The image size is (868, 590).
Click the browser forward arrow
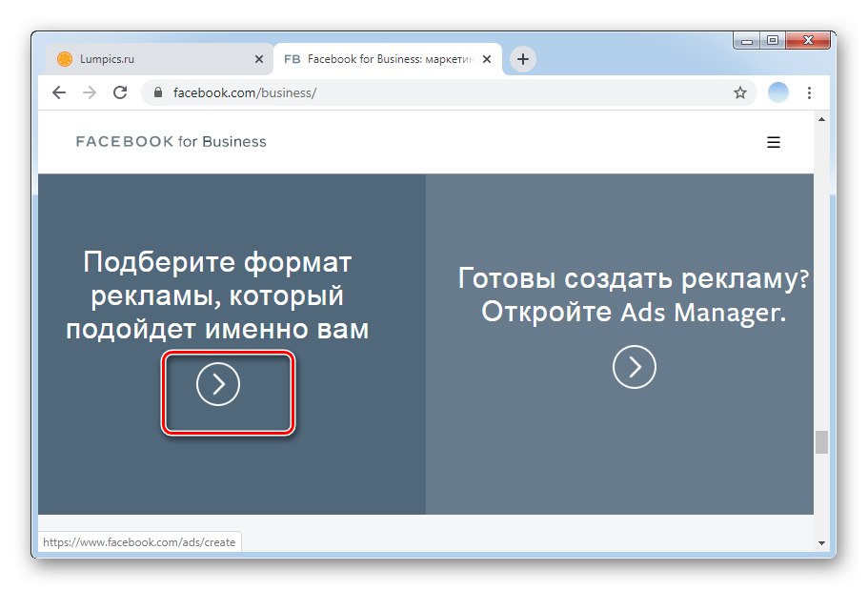pyautogui.click(x=90, y=92)
